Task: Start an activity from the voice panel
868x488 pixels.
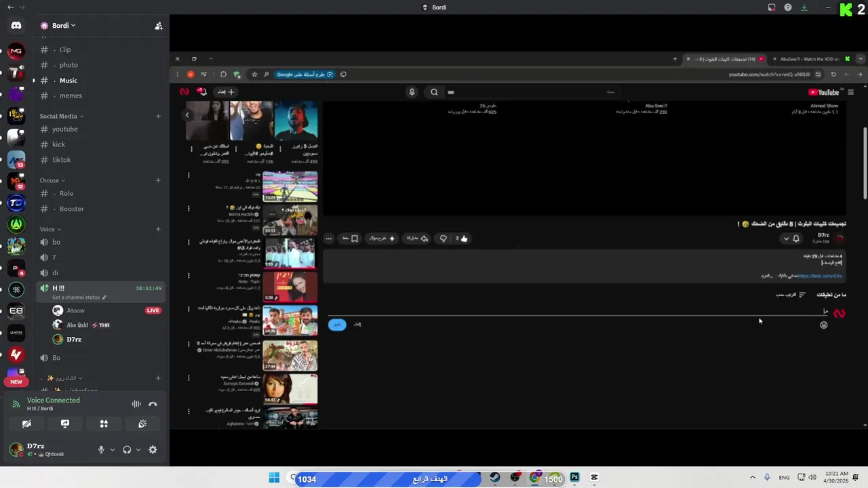Action: [x=104, y=424]
